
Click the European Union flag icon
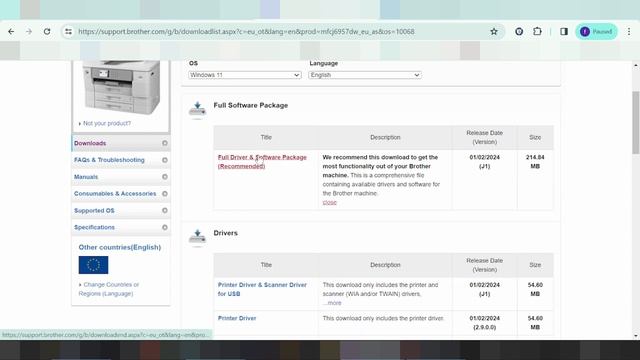click(x=93, y=265)
